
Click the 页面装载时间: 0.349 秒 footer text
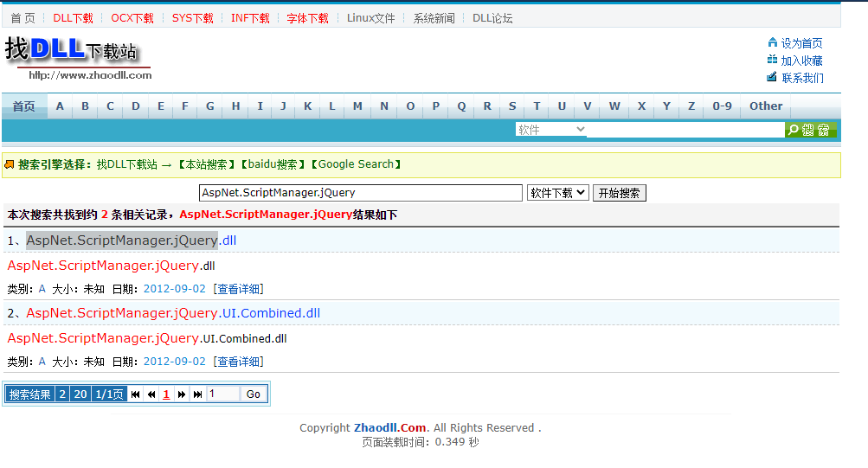click(421, 442)
